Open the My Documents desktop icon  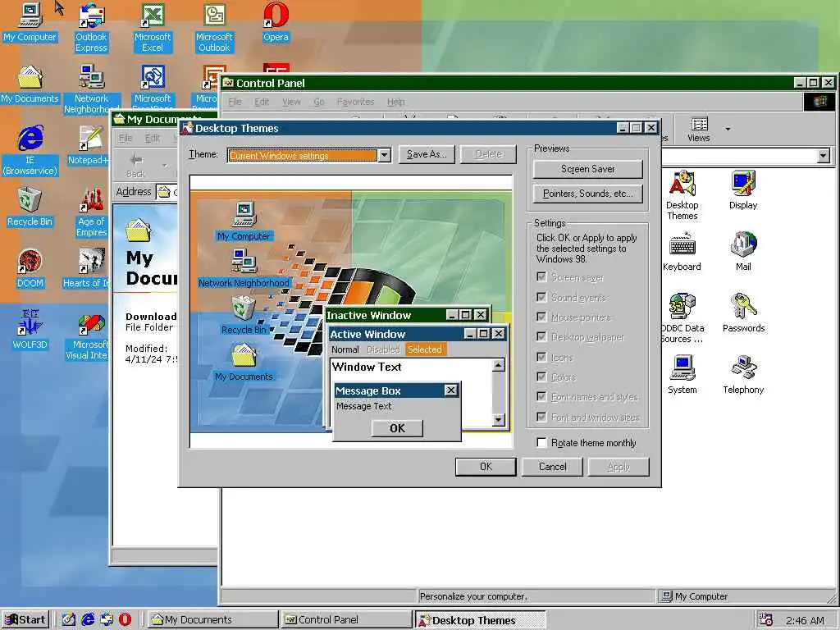pyautogui.click(x=30, y=84)
